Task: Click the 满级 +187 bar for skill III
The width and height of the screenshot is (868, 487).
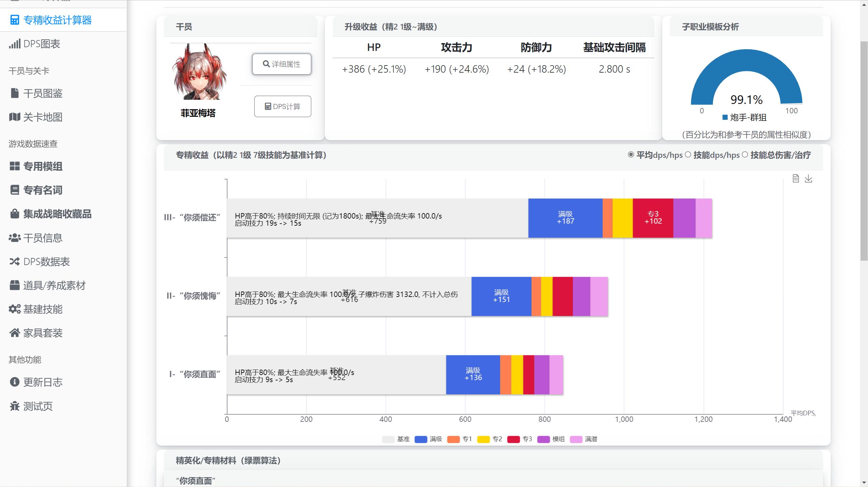Action: 565,218
